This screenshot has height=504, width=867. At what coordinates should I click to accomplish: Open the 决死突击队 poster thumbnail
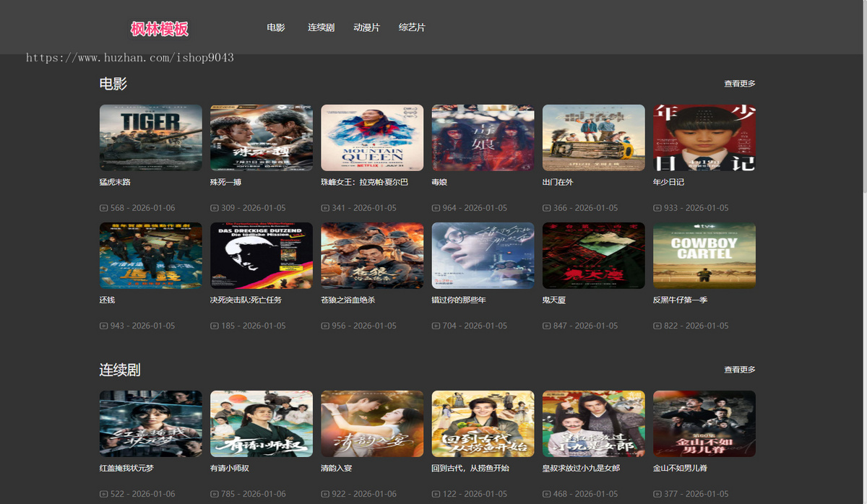(262, 256)
